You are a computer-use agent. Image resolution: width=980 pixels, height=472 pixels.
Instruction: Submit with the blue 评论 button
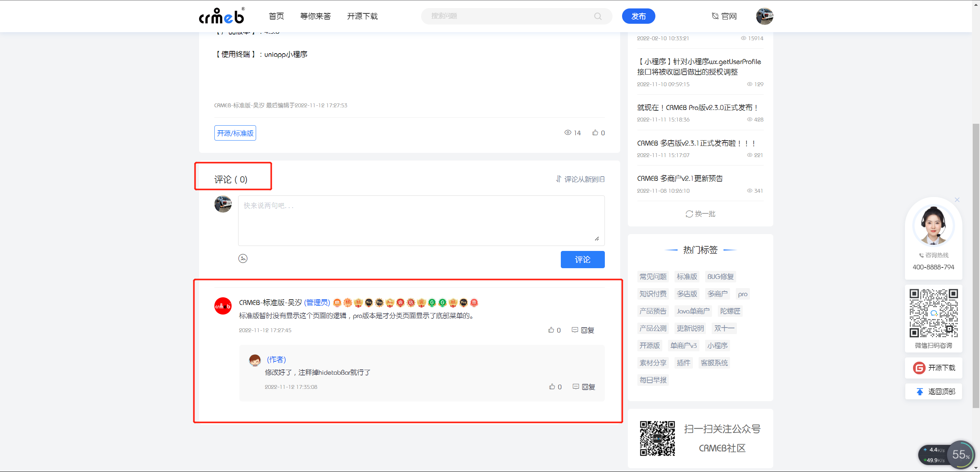point(583,259)
